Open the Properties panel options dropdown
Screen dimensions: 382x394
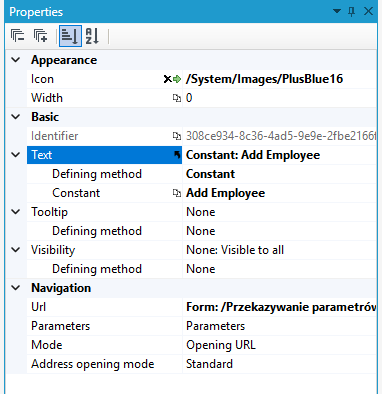[337, 11]
